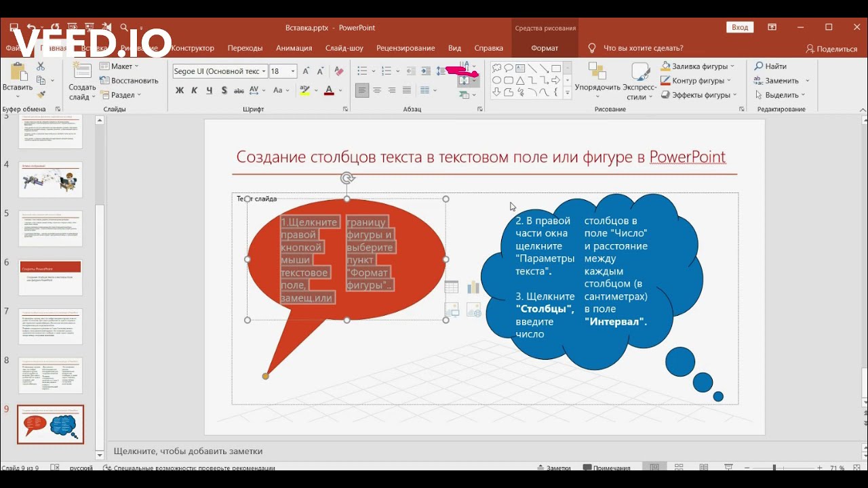
Task: Toggle Notes (Заметки) pane in status bar
Action: click(553, 468)
